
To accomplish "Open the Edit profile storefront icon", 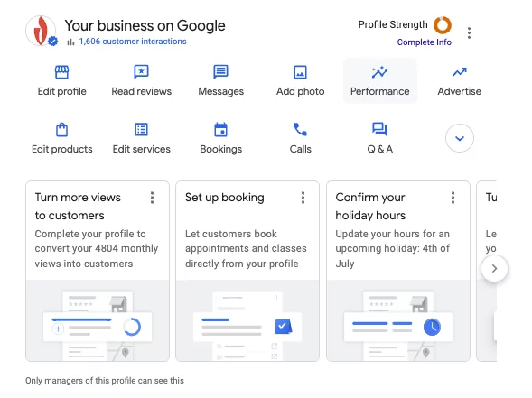I will point(61,72).
